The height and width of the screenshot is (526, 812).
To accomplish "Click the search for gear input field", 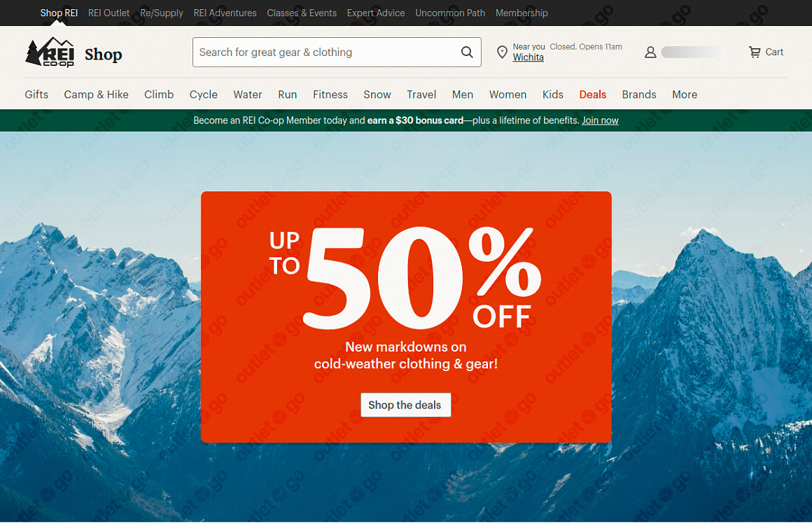I will tap(337, 53).
